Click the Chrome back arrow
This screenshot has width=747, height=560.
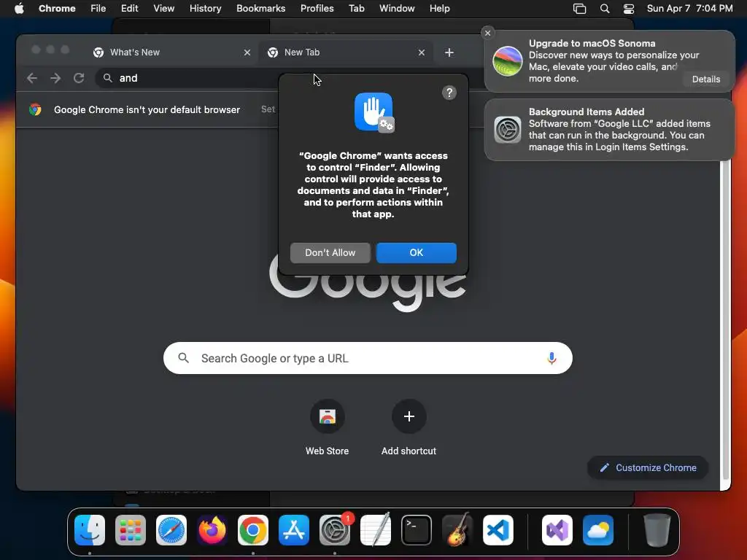pos(32,78)
